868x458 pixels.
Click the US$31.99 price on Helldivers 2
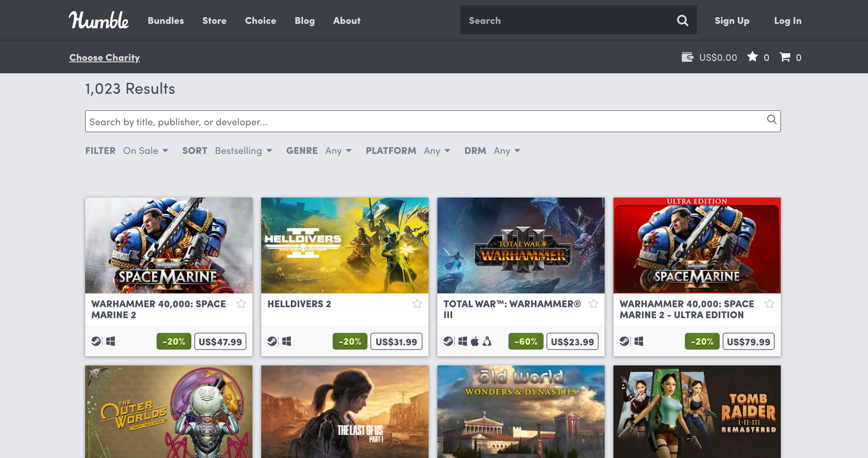click(x=396, y=342)
